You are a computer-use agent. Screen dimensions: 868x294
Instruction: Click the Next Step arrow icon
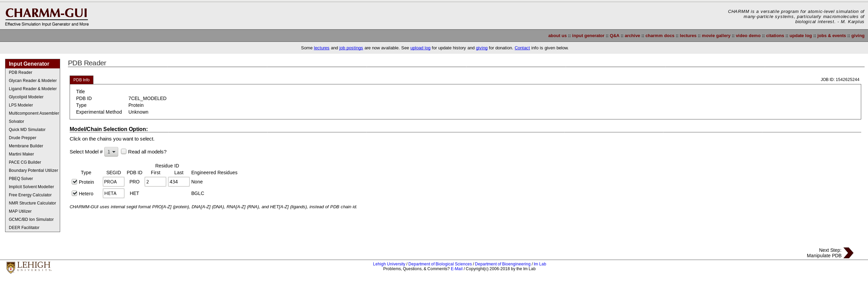[x=848, y=253]
